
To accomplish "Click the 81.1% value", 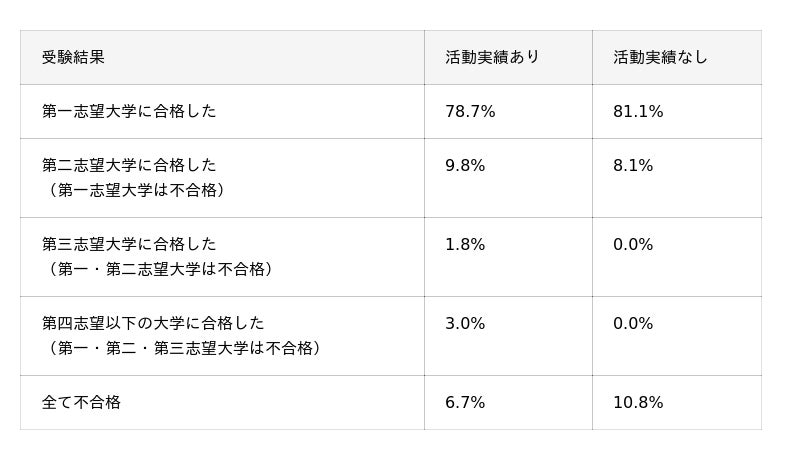I will (x=638, y=111).
